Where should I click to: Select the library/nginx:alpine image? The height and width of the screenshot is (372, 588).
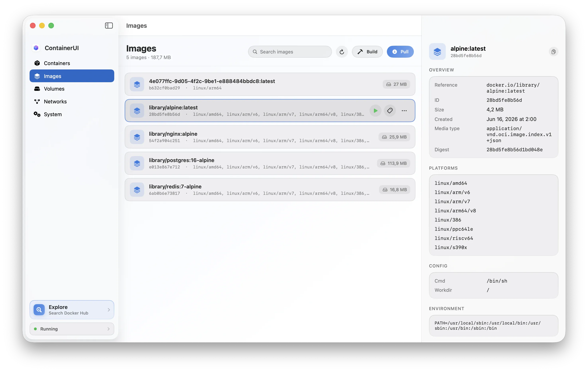point(270,137)
